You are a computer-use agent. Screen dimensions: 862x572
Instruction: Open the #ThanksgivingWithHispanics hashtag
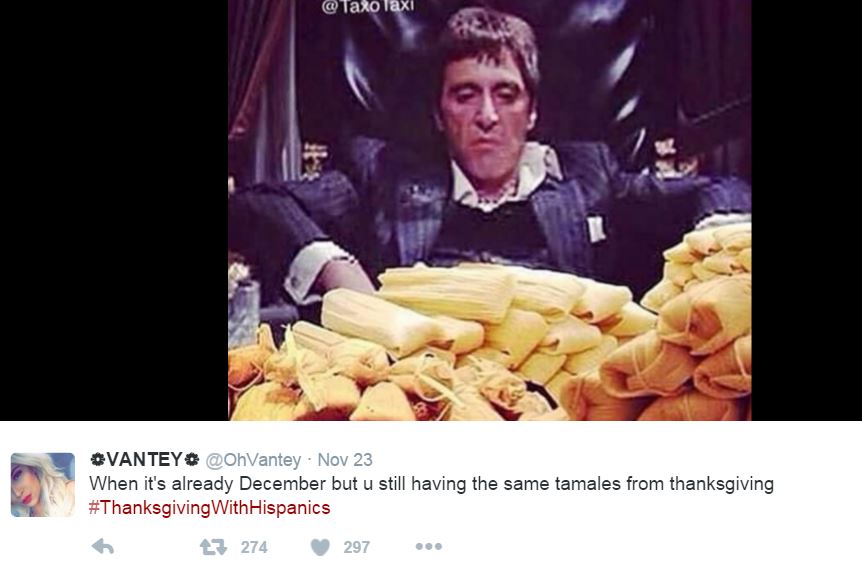pyautogui.click(x=209, y=507)
